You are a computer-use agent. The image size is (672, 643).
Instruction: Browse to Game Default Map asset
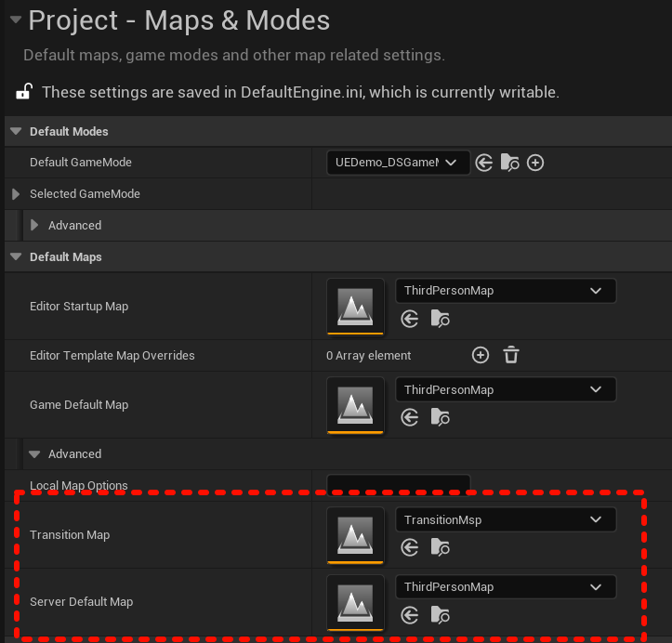tap(440, 418)
